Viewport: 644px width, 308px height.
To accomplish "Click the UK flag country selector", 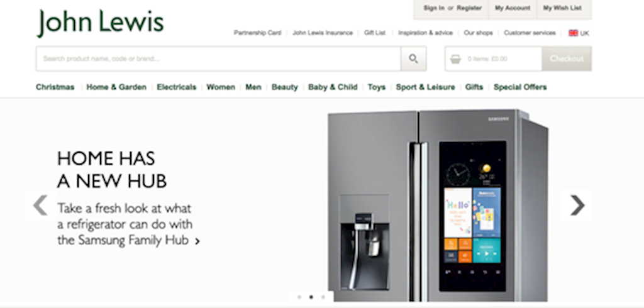I will coord(579,33).
